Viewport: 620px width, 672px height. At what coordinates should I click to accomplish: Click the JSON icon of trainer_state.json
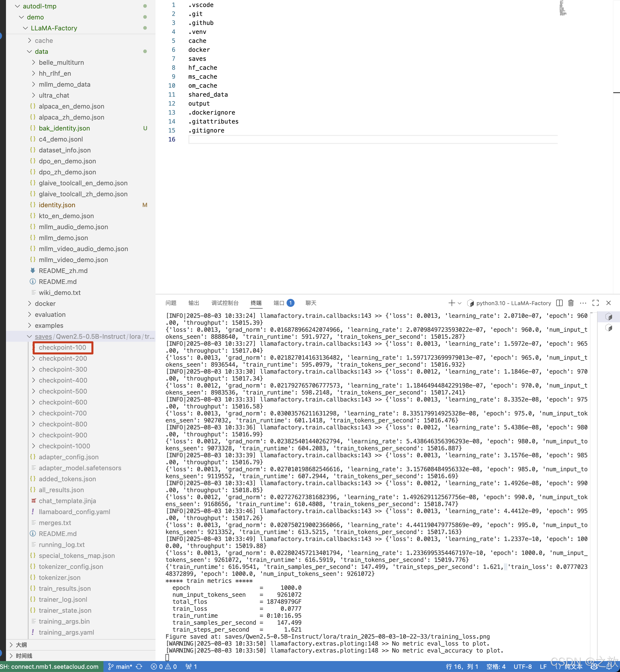(33, 611)
